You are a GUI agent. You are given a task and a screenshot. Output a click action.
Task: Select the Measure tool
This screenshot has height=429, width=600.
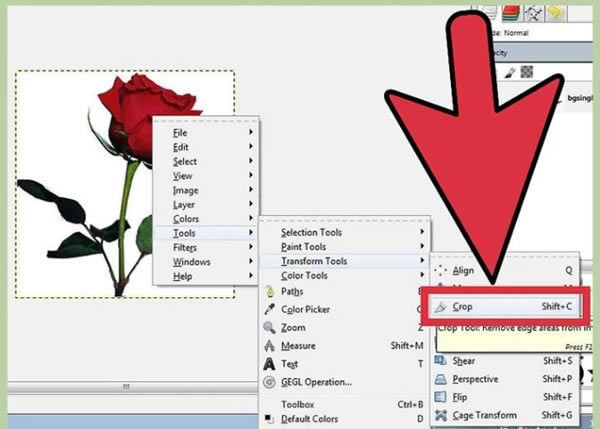(x=344, y=346)
